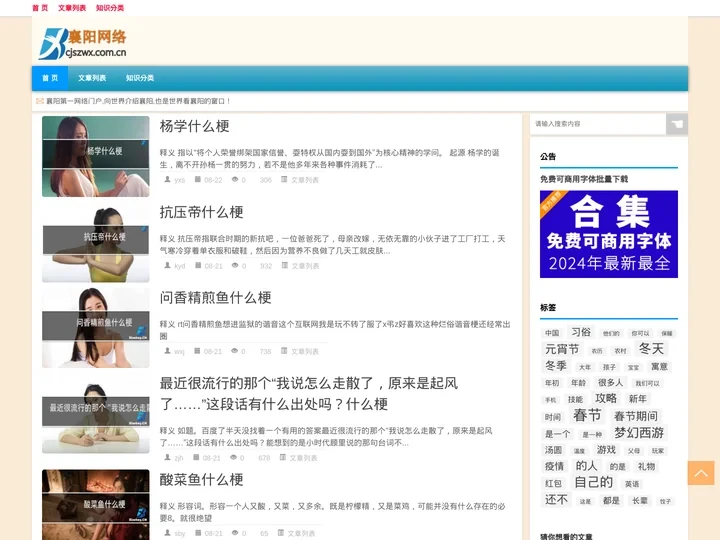Click the eye views icon in 抗压帝什么梗 row

click(235, 265)
